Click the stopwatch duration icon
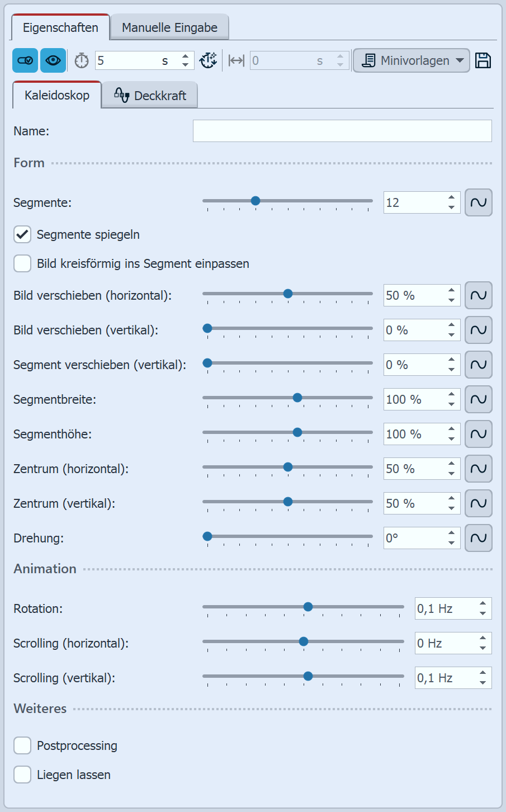This screenshot has height=812, width=506. coord(82,60)
